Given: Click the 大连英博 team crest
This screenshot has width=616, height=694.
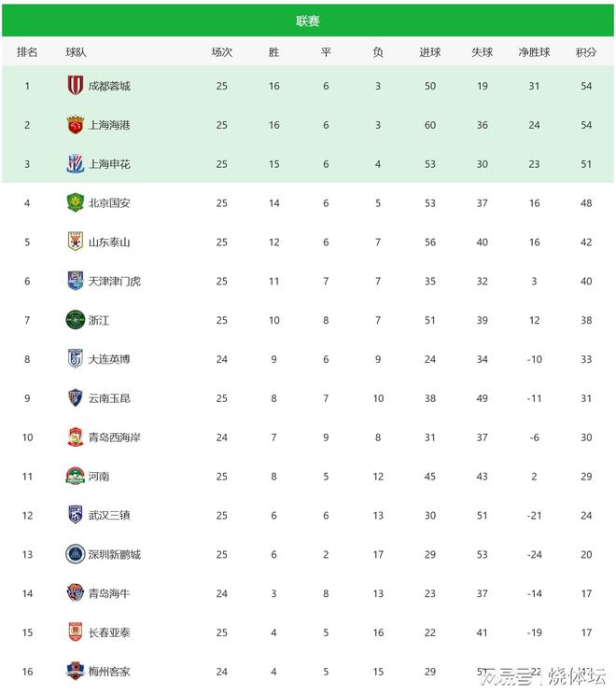Looking at the screenshot, I should [x=75, y=359].
